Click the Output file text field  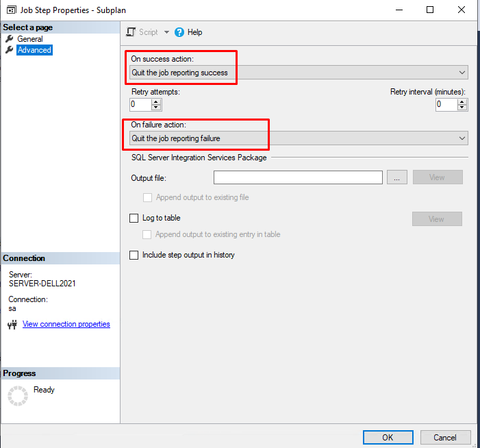point(298,177)
